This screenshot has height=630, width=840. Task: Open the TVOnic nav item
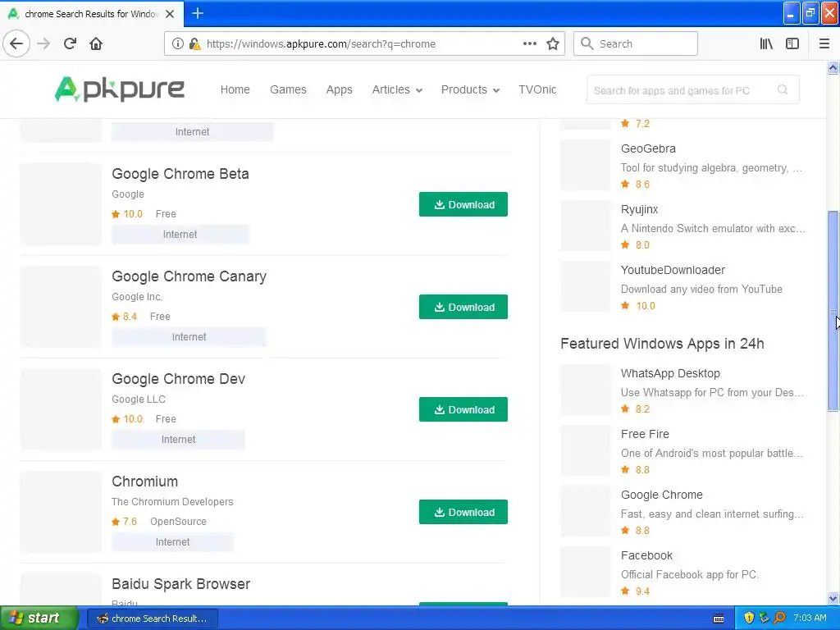coord(537,89)
